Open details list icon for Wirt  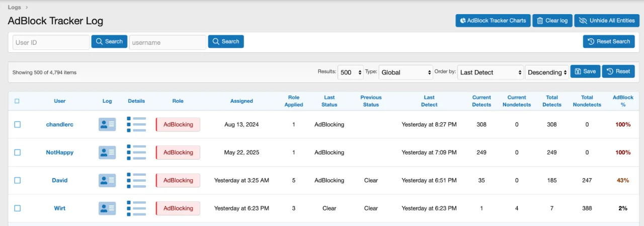click(x=136, y=208)
